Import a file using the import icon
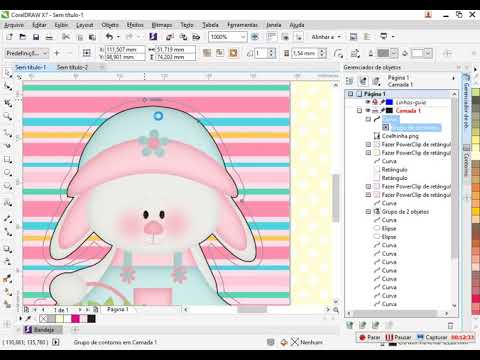Screen dimensions: 480x360 click(170, 37)
